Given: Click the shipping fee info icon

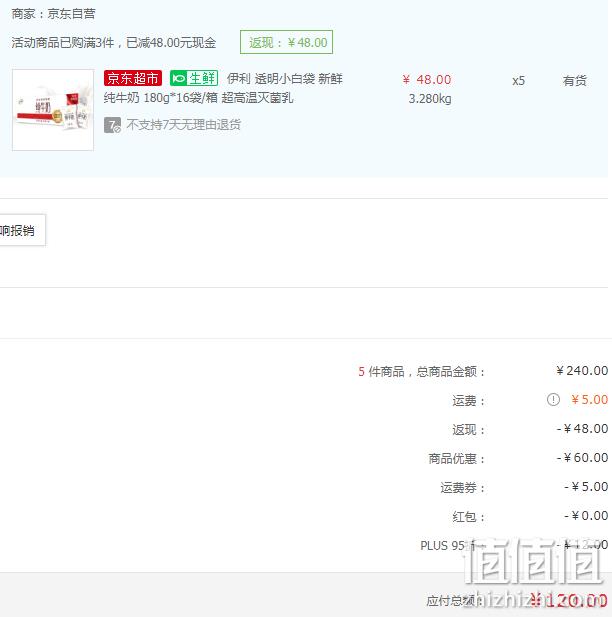Looking at the screenshot, I should pos(553,399).
